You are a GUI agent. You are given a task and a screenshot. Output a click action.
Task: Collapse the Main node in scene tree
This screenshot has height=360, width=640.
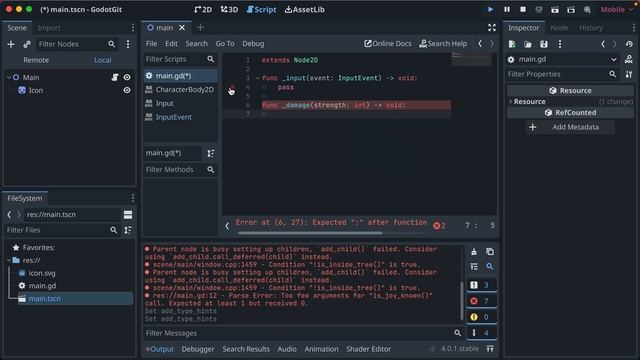tap(9, 77)
